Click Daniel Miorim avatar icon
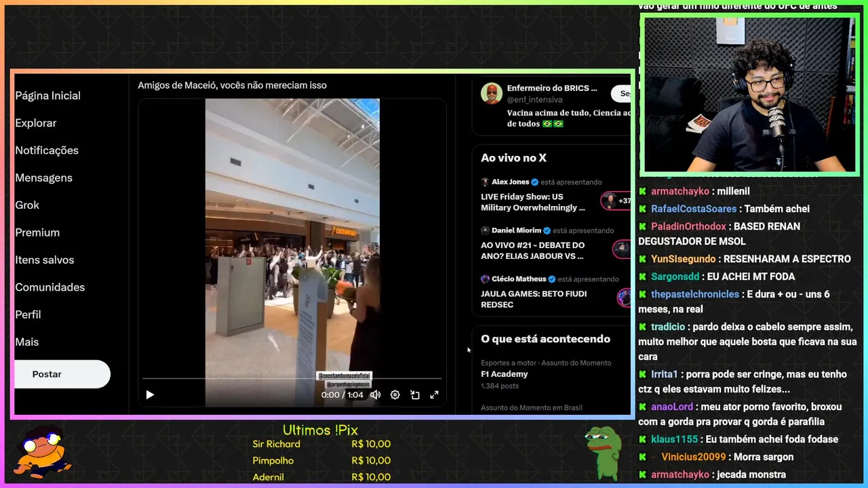Screen dimensions: 868x488 click(485, 230)
